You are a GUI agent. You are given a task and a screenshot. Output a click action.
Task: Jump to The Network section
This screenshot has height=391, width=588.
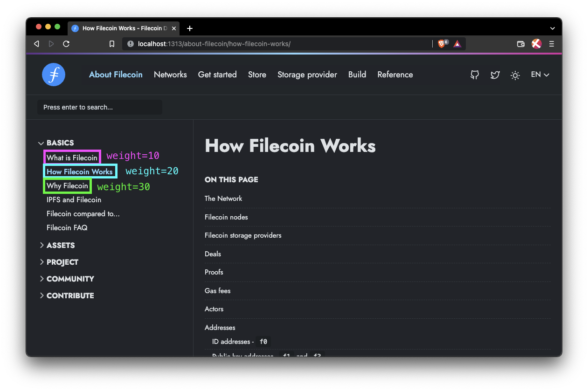223,199
